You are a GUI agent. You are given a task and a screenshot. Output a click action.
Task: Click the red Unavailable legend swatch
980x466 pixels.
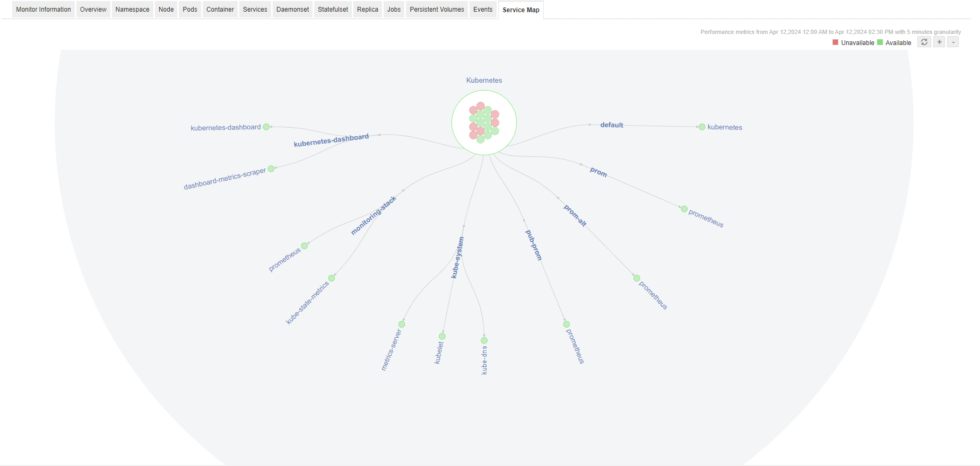click(836, 42)
